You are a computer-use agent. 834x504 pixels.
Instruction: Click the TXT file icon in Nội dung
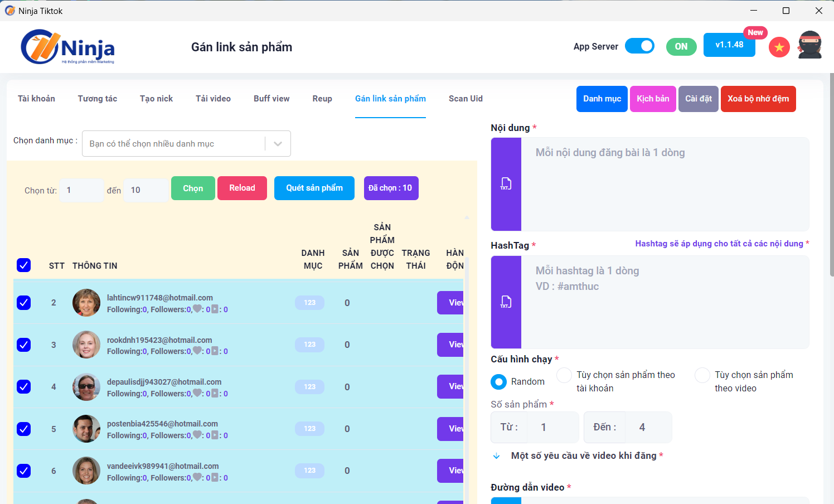click(x=506, y=184)
